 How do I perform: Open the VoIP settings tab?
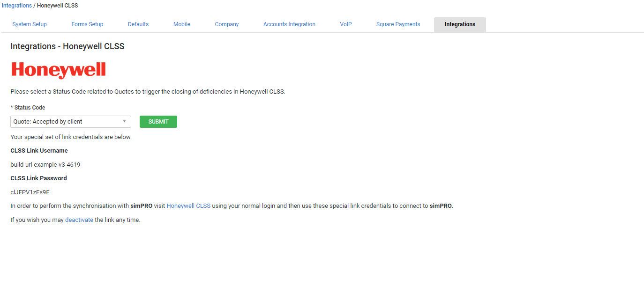click(x=345, y=24)
